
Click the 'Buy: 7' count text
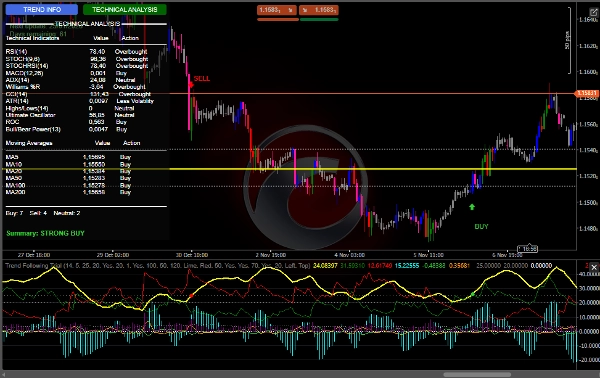tap(14, 213)
